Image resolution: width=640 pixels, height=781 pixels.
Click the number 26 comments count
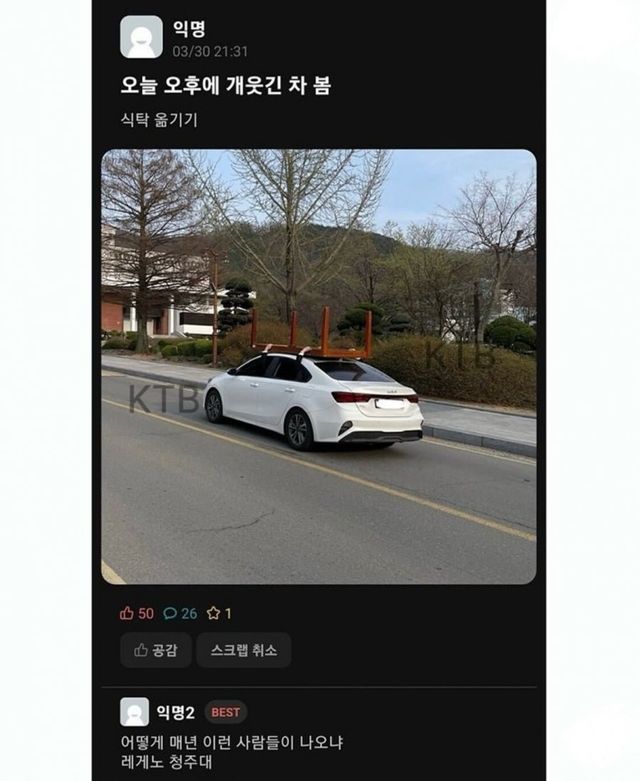tap(189, 614)
